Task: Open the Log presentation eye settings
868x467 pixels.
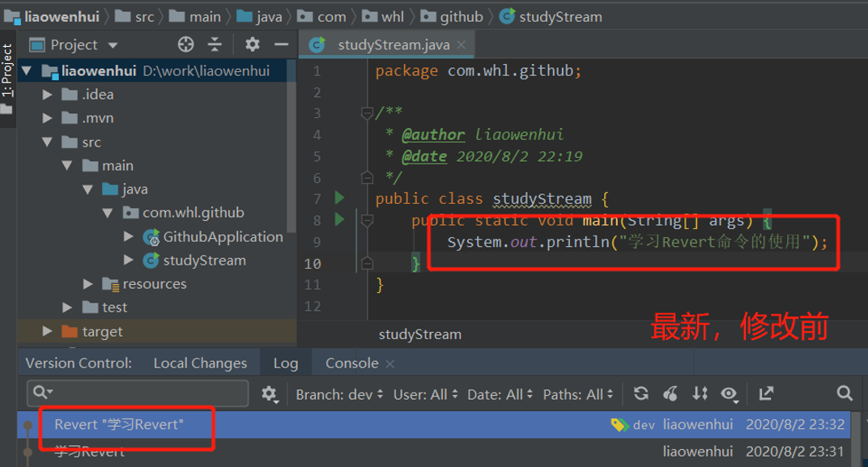Action: tap(730, 393)
